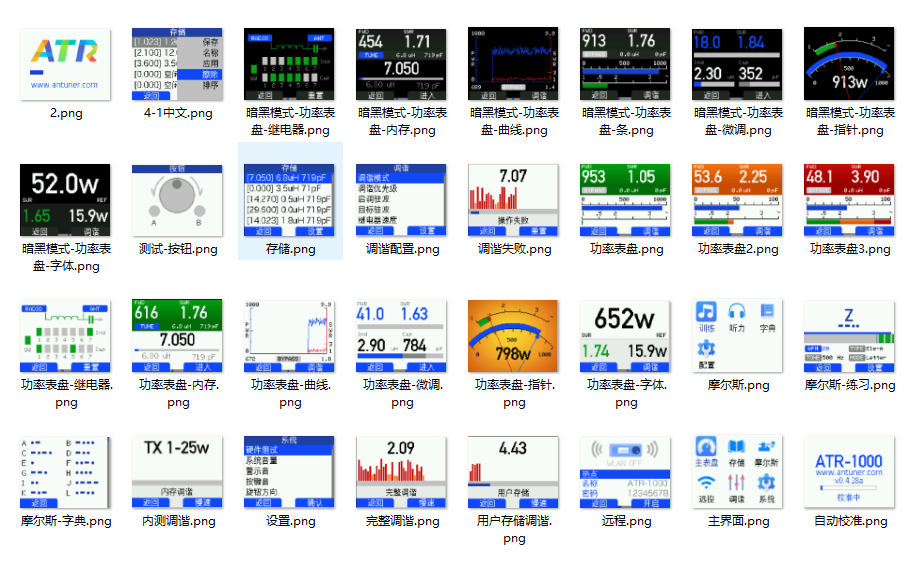This screenshot has width=914, height=576.
Task: Select the 远程.png file icon
Action: (x=625, y=472)
